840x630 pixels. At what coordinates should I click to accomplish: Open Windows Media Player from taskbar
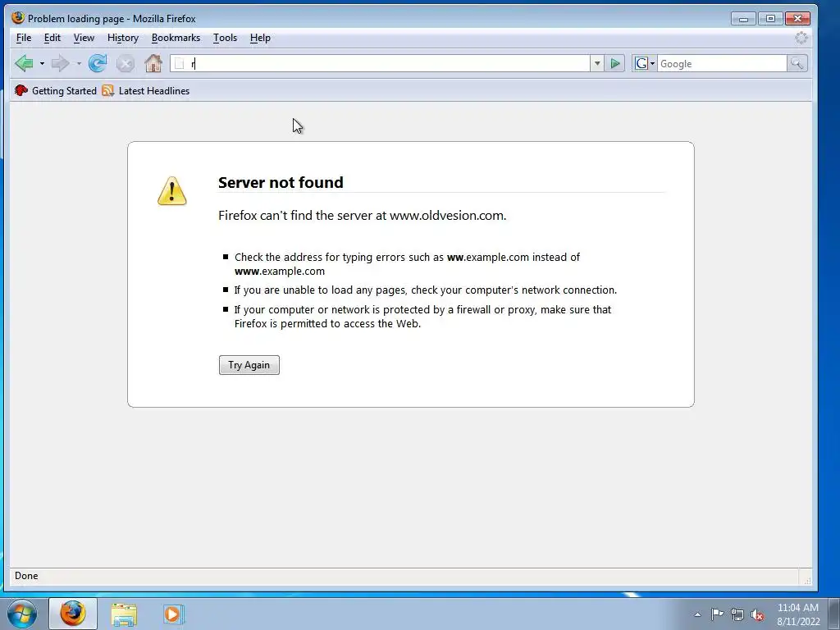pyautogui.click(x=173, y=614)
